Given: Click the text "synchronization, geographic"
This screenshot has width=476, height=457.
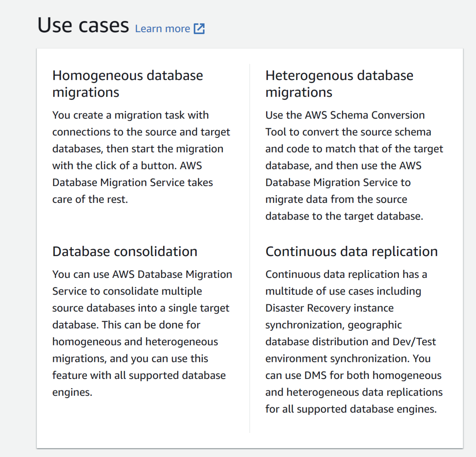Looking at the screenshot, I should (x=334, y=325).
